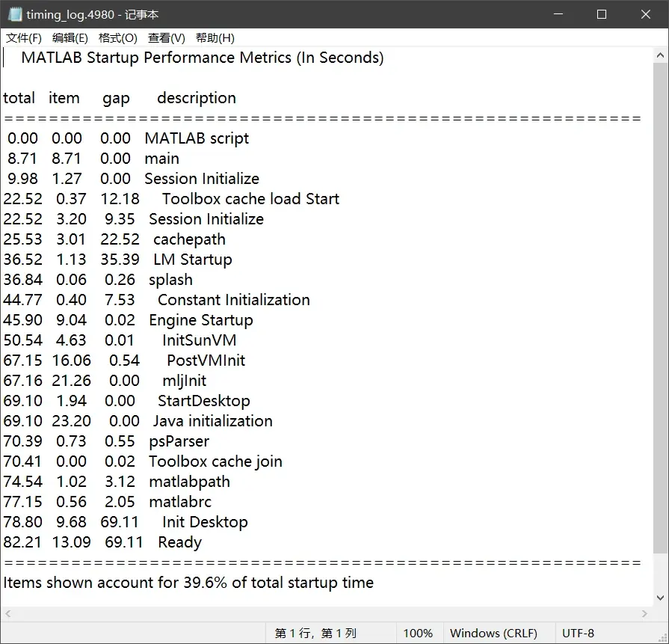
Task: Click the 'Engine Startup' row text
Action: click(201, 320)
